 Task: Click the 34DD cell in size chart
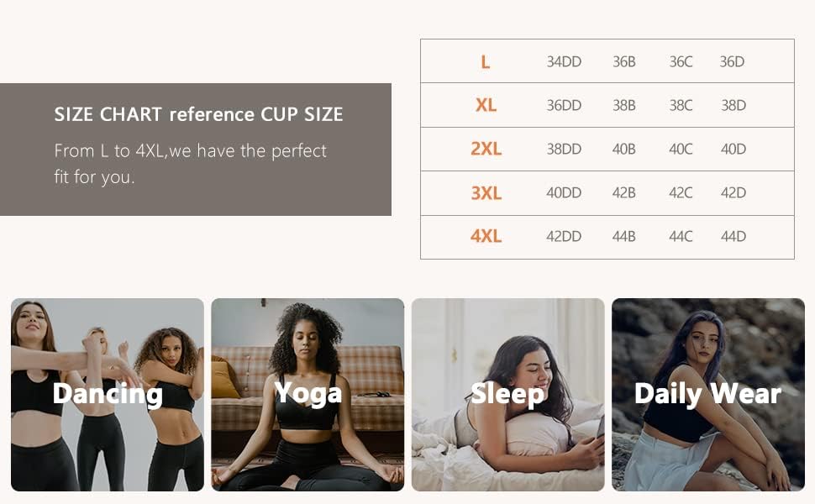click(x=564, y=62)
